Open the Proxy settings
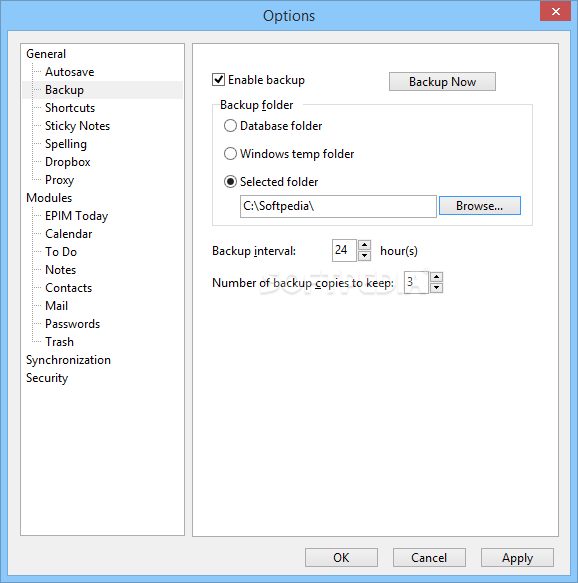Viewport: 578px width, 583px height. [59, 180]
